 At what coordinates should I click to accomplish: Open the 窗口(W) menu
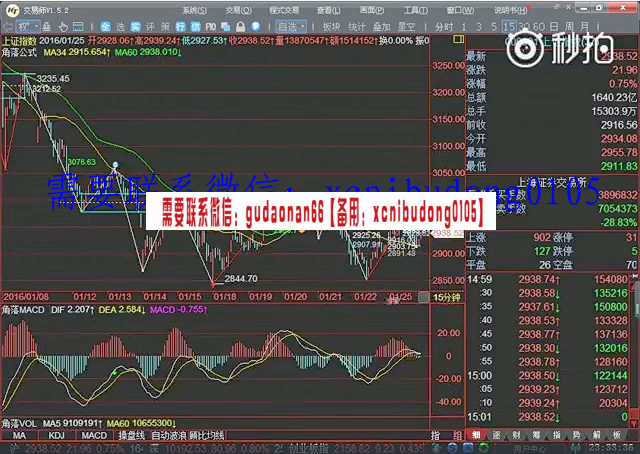coord(460,10)
